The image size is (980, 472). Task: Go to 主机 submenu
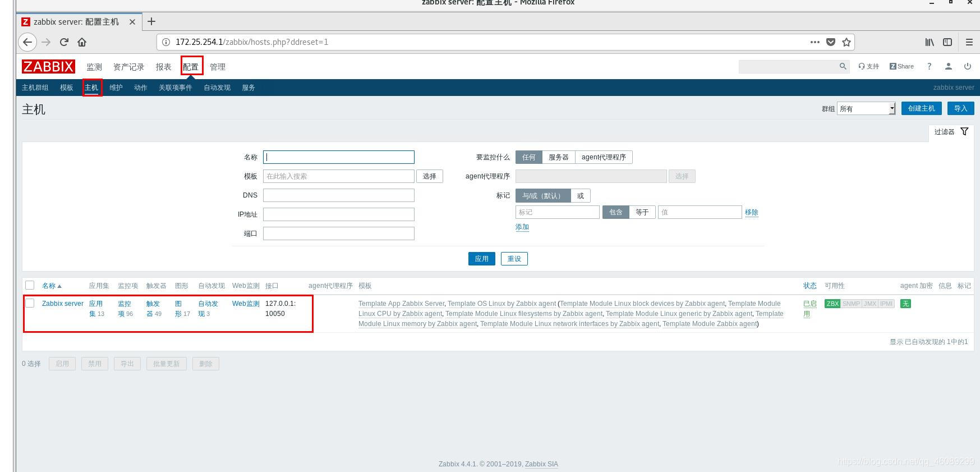[91, 88]
